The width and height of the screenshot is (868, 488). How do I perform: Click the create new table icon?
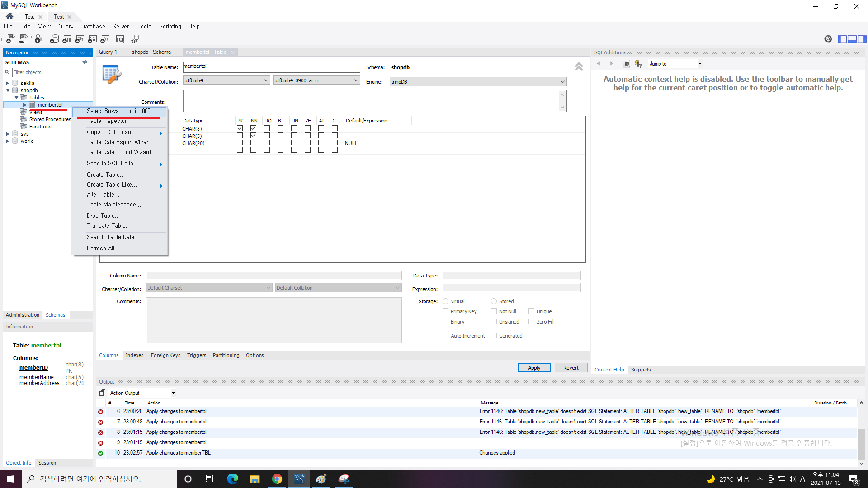click(67, 39)
